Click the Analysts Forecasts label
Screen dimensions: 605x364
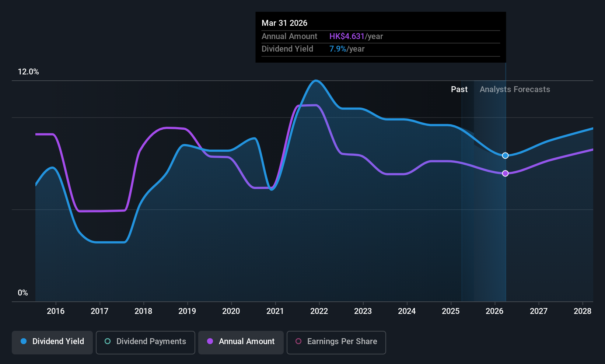click(515, 89)
